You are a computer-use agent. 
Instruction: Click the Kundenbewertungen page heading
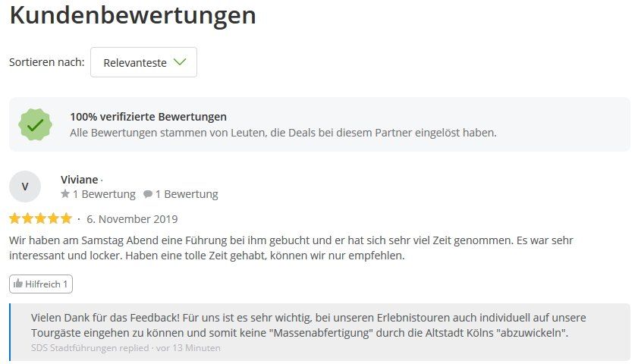[x=133, y=15]
